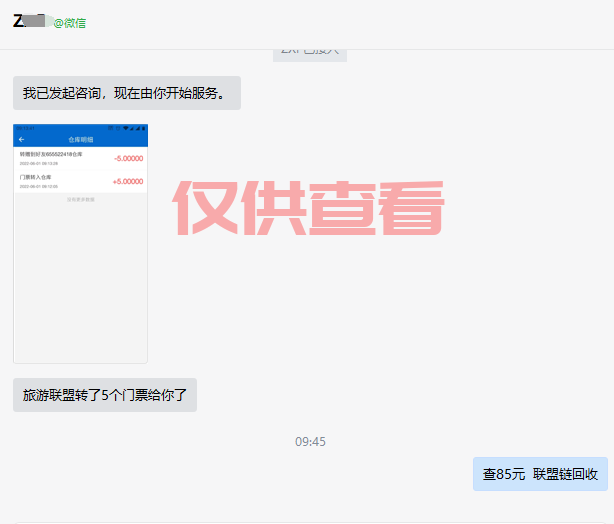The height and width of the screenshot is (524, 614).
Task: Click the 仓库明细 title in the thumbnail
Action: click(80, 140)
